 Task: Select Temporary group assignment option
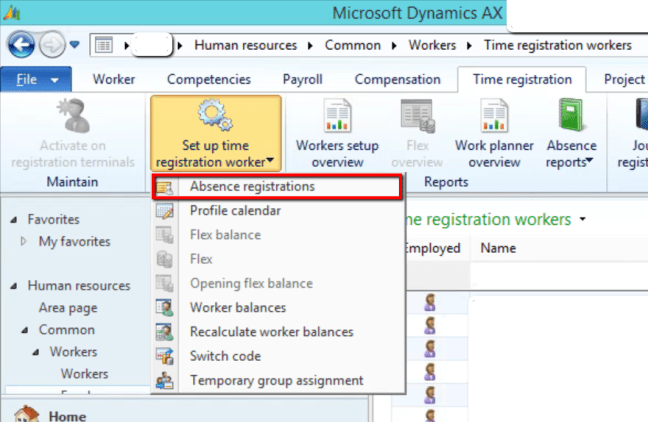coord(276,380)
